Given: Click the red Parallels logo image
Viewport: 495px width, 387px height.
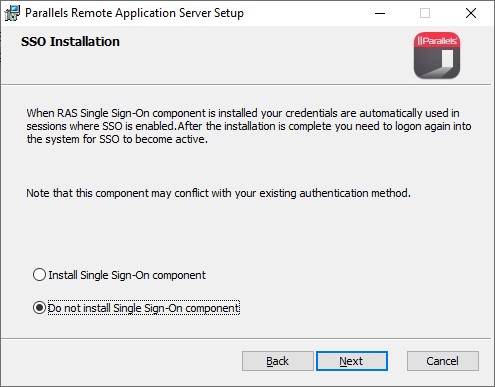Looking at the screenshot, I should [437, 55].
